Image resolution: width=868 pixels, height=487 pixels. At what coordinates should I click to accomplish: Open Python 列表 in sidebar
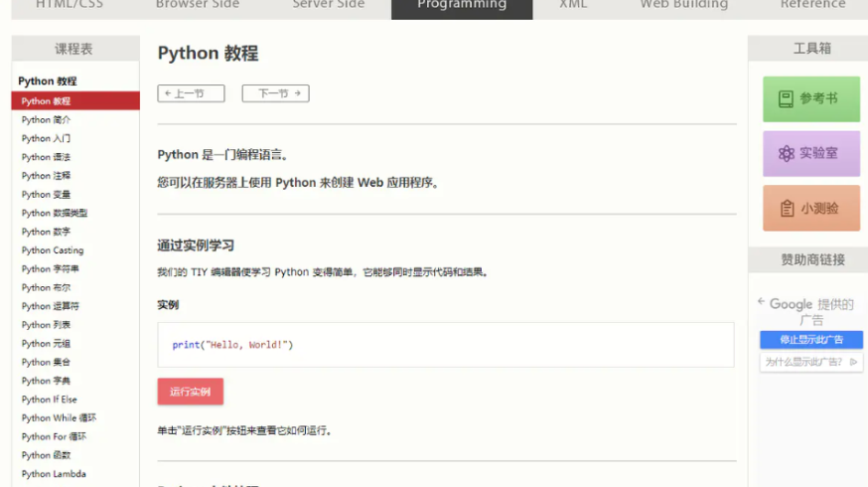click(46, 325)
